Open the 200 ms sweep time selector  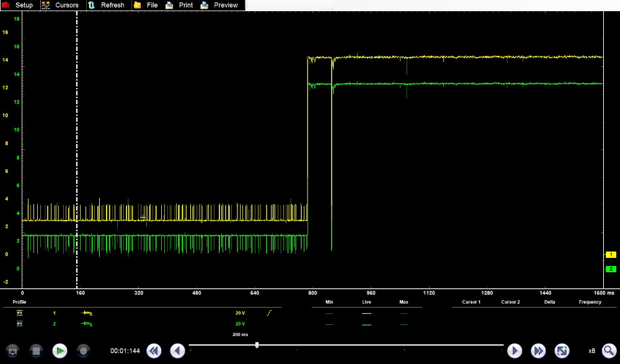click(x=240, y=334)
